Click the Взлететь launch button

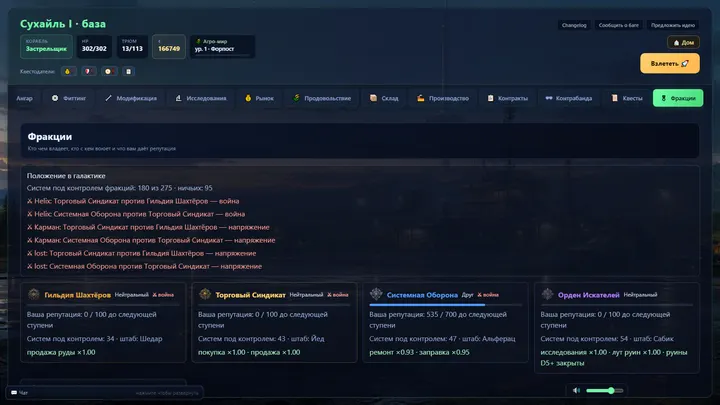pos(670,63)
